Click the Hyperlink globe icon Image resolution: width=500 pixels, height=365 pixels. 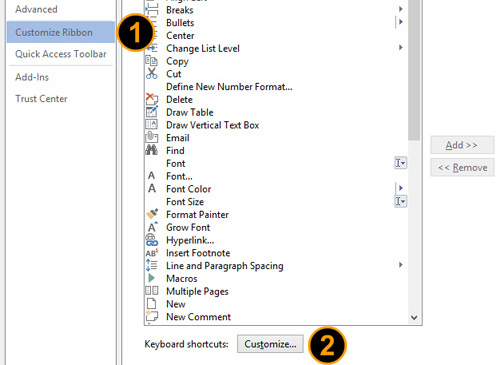152,240
